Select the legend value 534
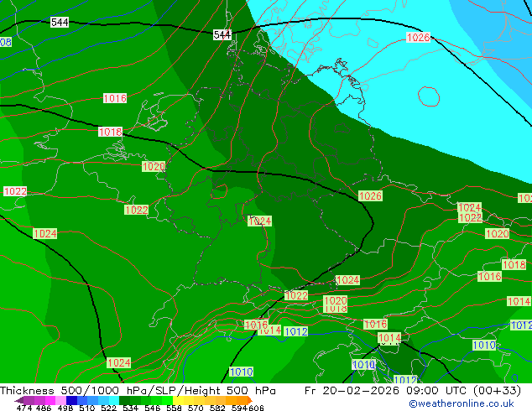The height and width of the screenshot is (411, 532). click(130, 408)
